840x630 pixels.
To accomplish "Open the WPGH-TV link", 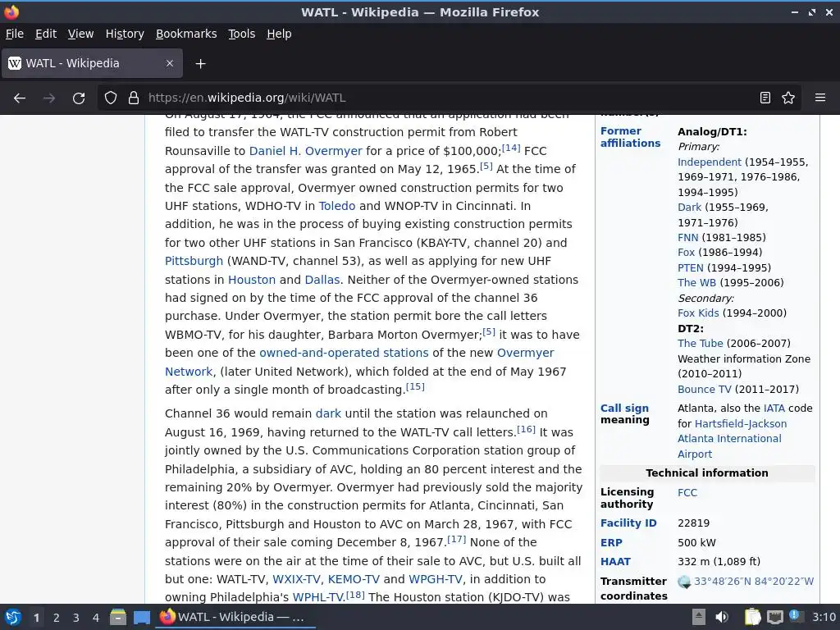I will click(x=435, y=579).
